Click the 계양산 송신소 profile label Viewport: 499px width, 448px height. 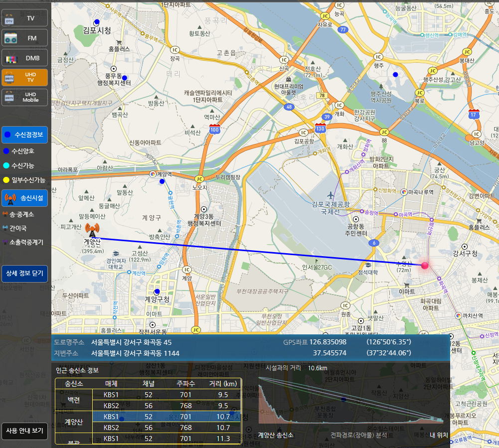pos(276,435)
